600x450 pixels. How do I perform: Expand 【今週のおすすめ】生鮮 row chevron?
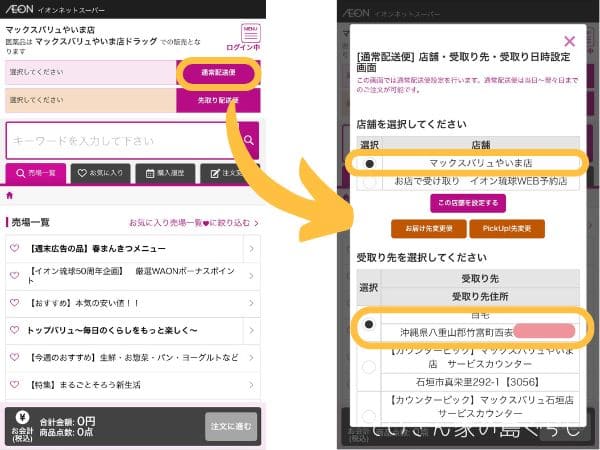coord(251,357)
